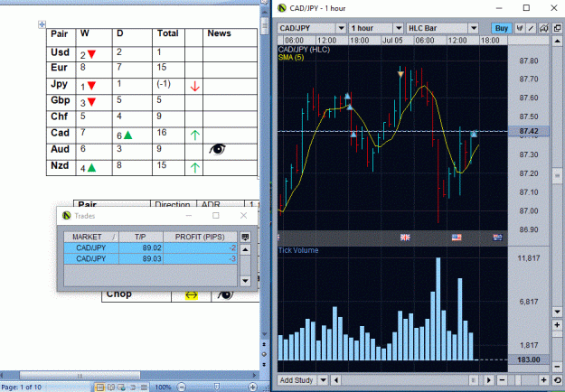Image resolution: width=565 pixels, height=392 pixels.
Task: Switch to Outline view in Word
Action: [133, 387]
